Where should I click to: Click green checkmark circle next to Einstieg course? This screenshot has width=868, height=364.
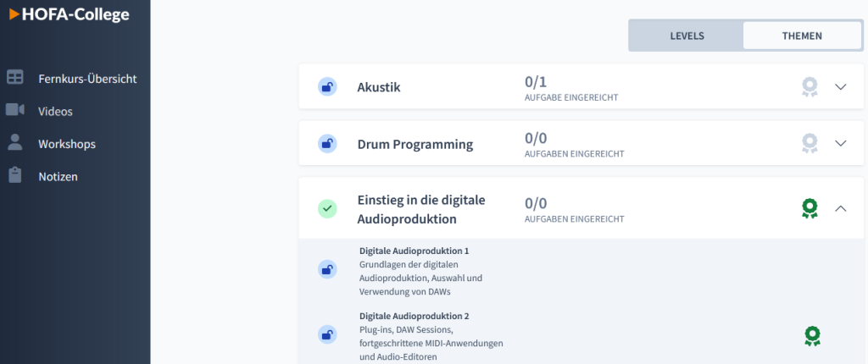pyautogui.click(x=327, y=208)
